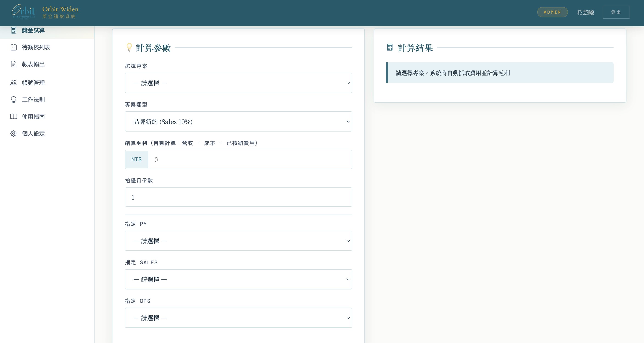Open the 指定 SALES dropdown

pos(238,279)
